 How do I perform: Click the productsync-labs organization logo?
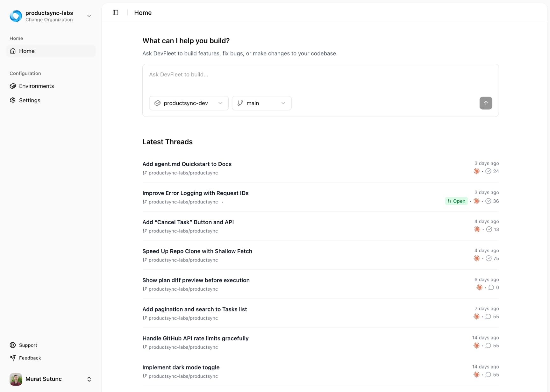point(16,16)
